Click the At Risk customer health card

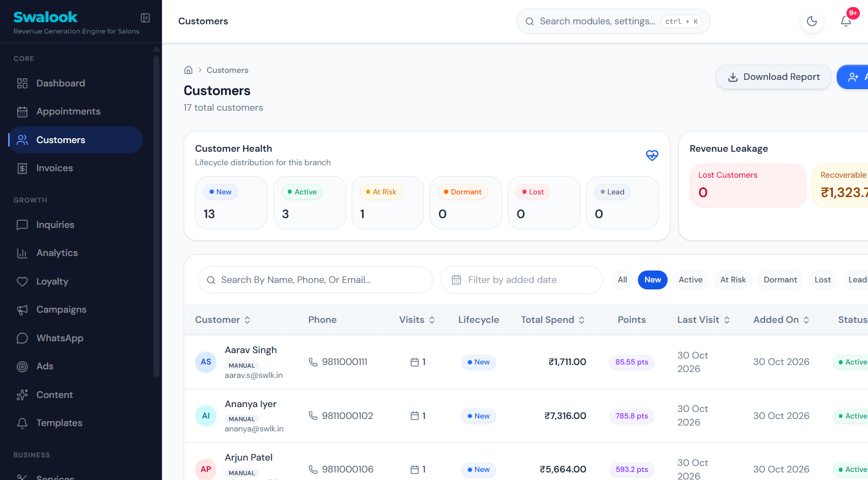pyautogui.click(x=388, y=202)
